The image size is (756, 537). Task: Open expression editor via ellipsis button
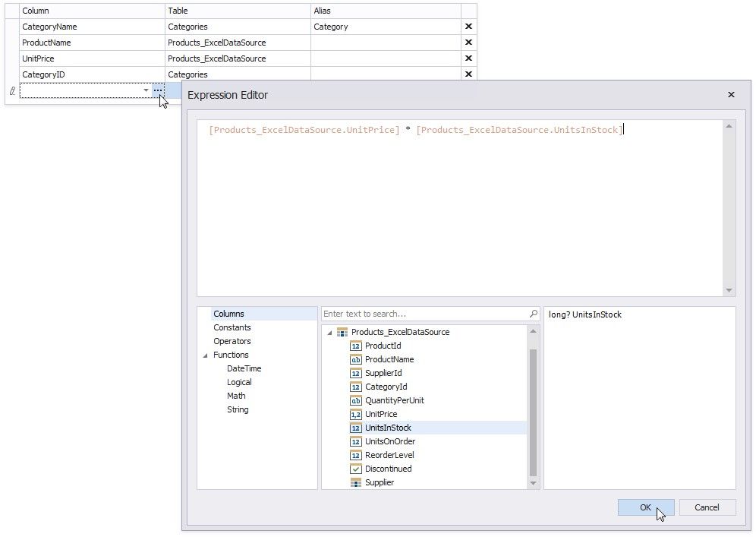pyautogui.click(x=157, y=90)
